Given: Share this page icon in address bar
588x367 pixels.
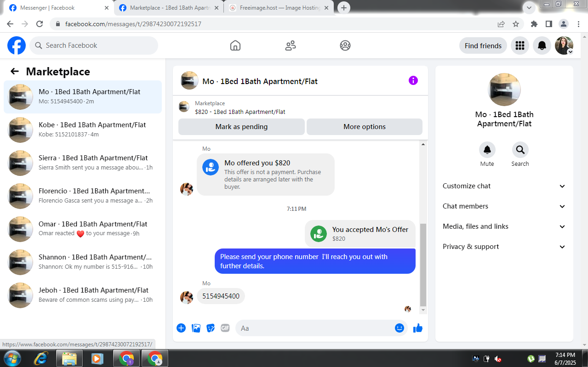Looking at the screenshot, I should pyautogui.click(x=501, y=24).
